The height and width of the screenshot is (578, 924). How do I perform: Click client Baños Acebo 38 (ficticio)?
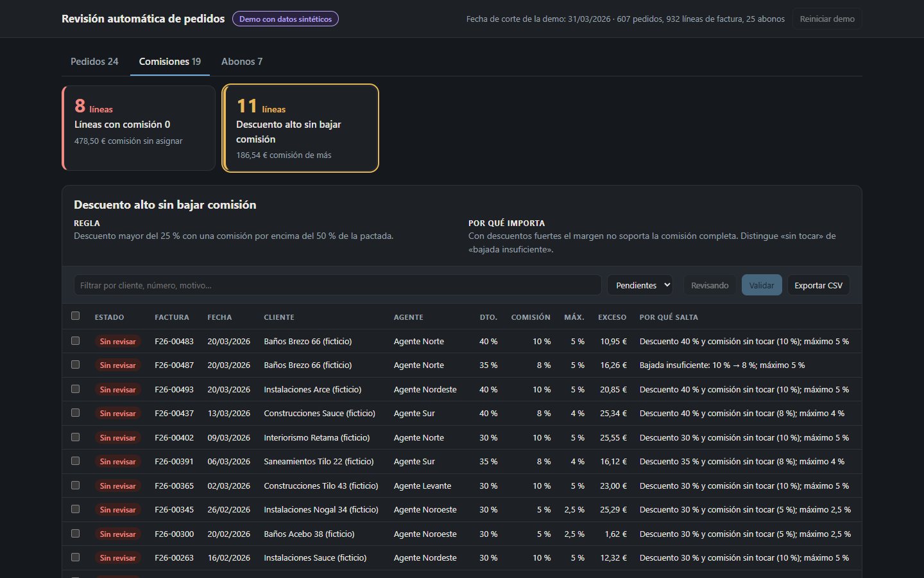[309, 534]
